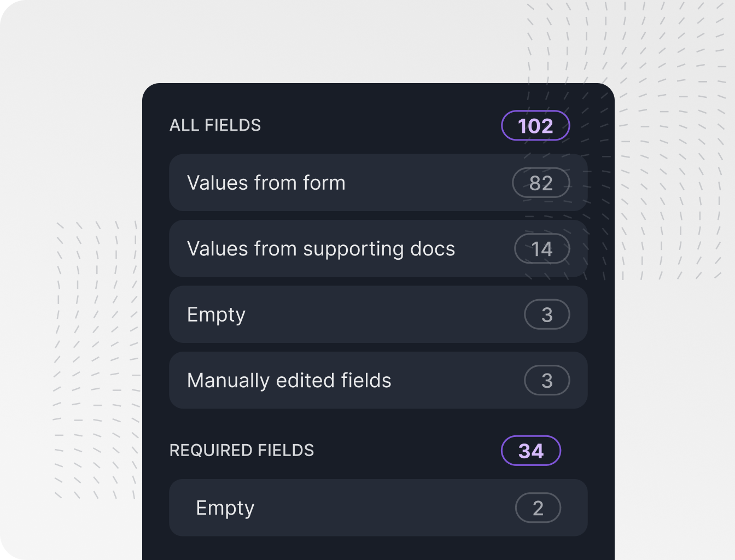Click the 3 badge in the All Fields Empty row
This screenshot has width=735, height=560.
coord(547,314)
